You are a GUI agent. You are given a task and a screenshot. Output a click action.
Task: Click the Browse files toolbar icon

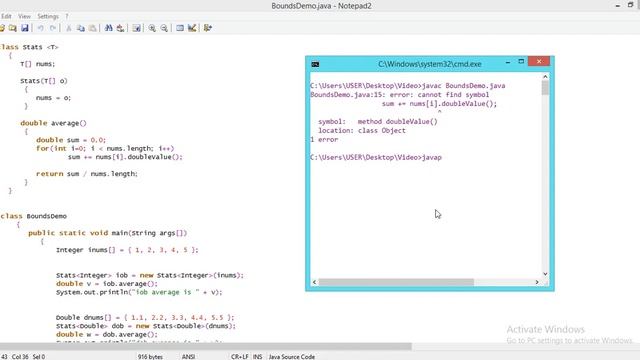coord(13,28)
